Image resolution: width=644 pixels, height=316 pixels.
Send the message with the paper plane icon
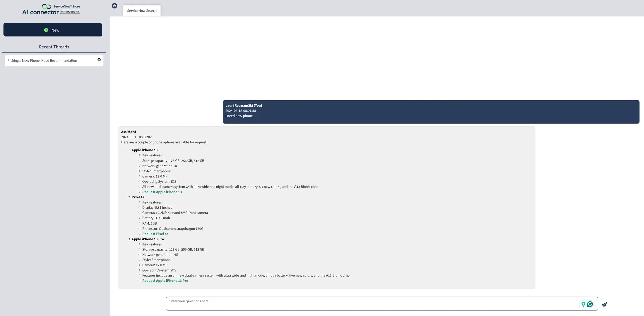[x=604, y=304]
